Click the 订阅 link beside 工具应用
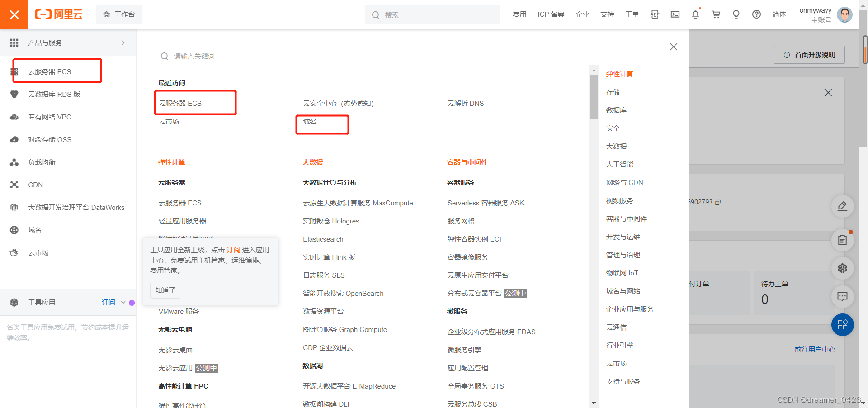The width and height of the screenshot is (868, 408). coord(108,302)
